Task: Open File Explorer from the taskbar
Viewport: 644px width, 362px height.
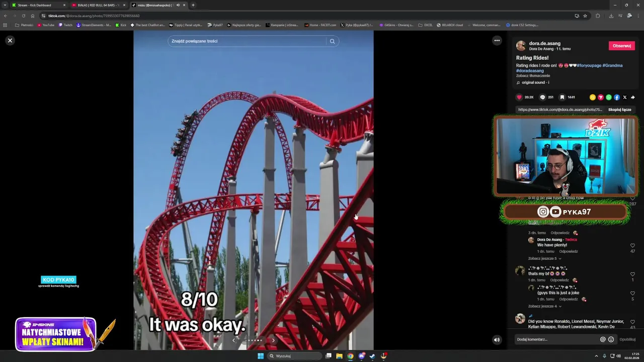Action: point(340,356)
